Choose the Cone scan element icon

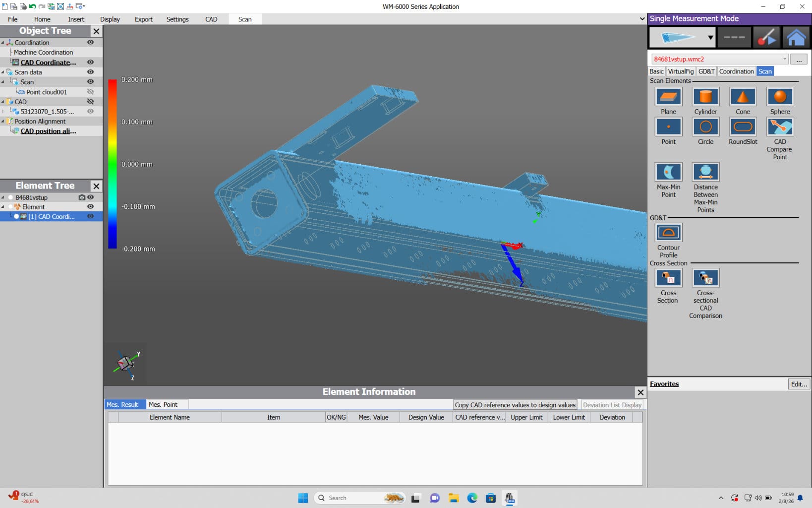coord(742,97)
